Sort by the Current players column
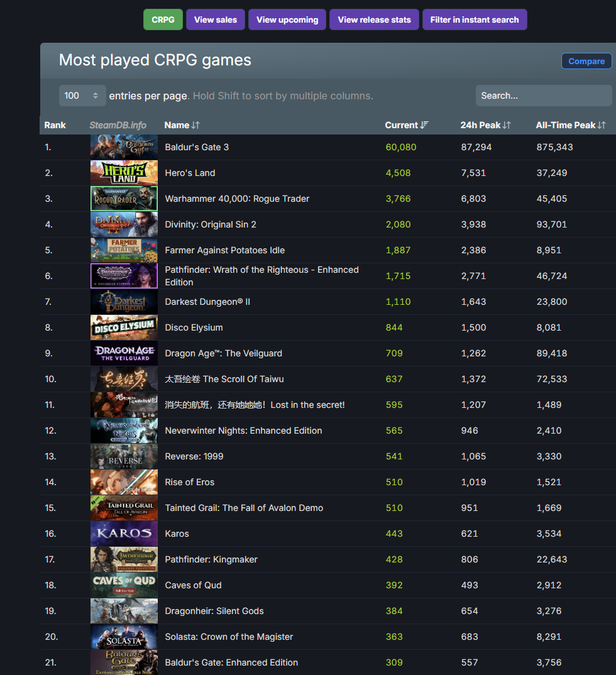 [406, 125]
